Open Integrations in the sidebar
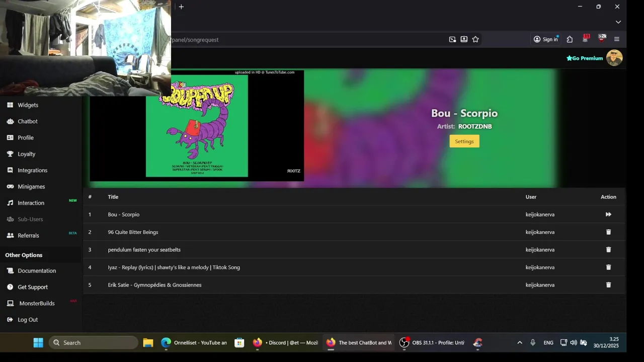644x362 pixels. point(33,170)
